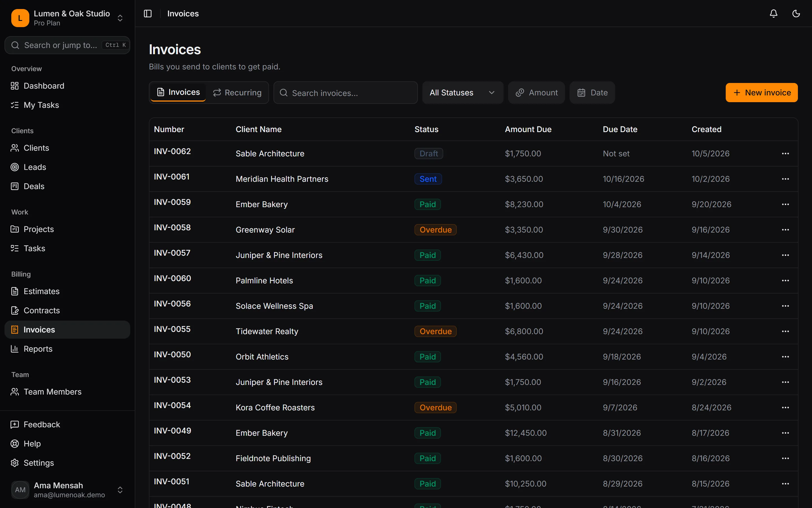Sort by the Due Date column header

click(620, 129)
